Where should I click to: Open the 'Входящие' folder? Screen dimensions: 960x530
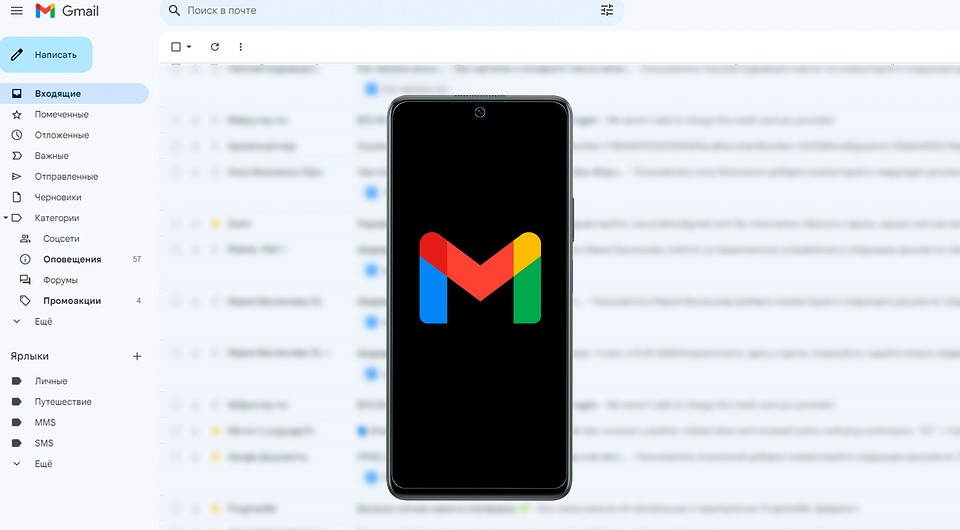pos(74,94)
